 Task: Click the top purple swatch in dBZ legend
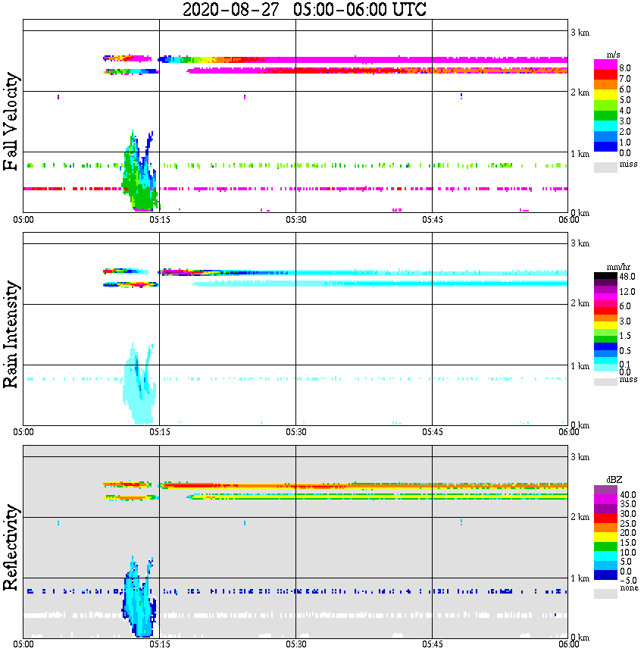pyautogui.click(x=605, y=490)
